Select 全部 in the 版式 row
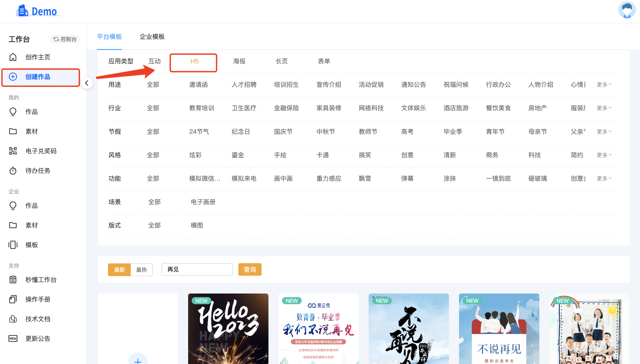Viewport: 640px width, 364px height. click(x=154, y=225)
